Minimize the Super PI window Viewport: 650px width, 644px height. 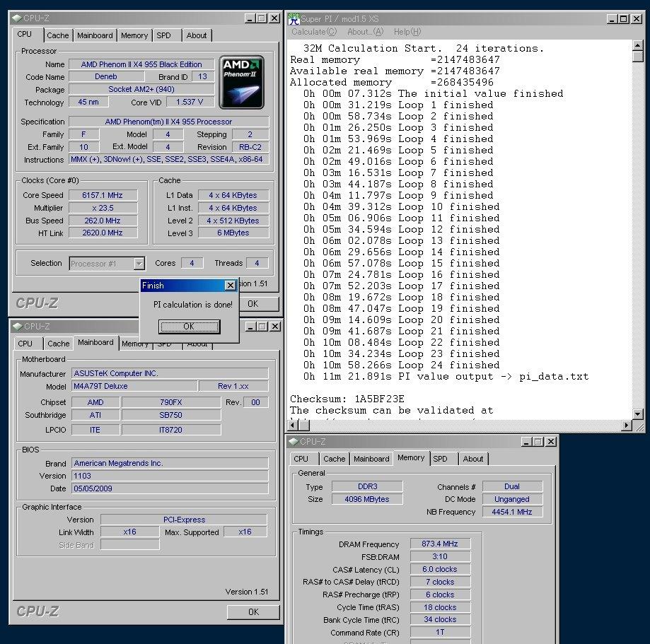[x=612, y=19]
